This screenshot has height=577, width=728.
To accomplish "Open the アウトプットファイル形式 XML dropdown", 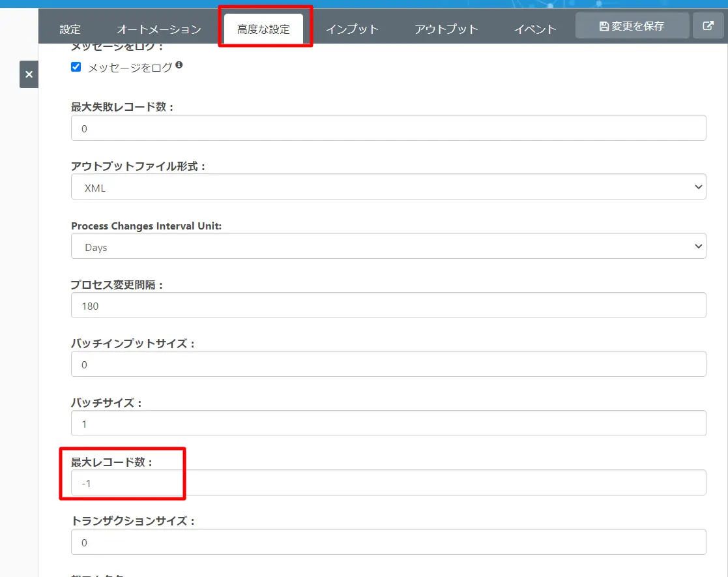I will click(388, 186).
